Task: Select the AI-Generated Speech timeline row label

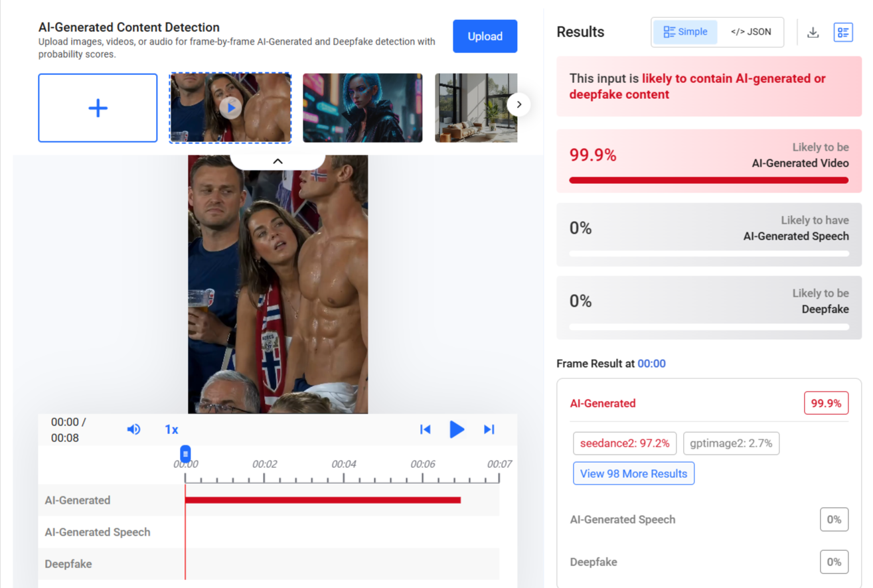Action: pyautogui.click(x=98, y=532)
